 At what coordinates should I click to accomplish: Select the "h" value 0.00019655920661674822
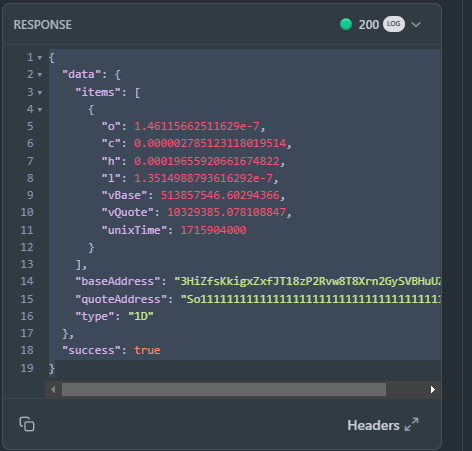tap(207, 161)
